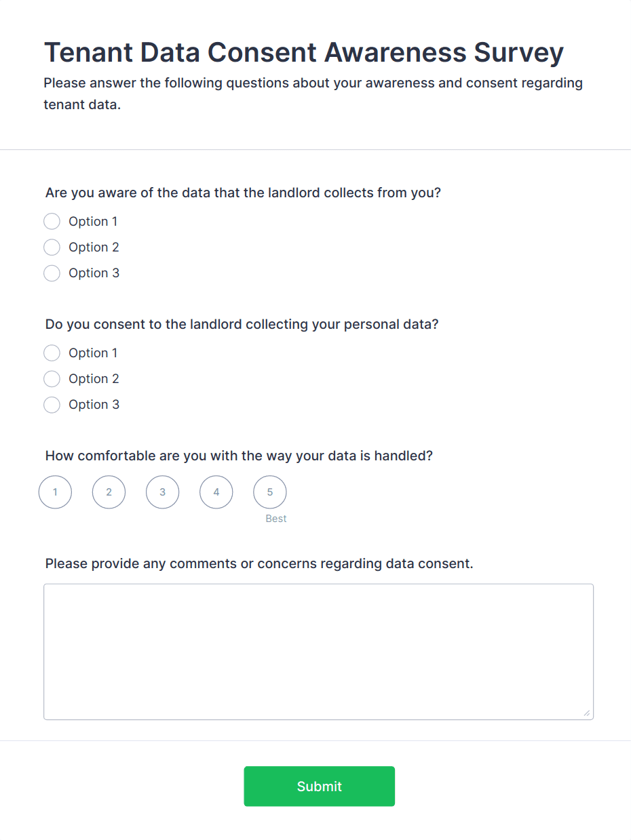Click the textarea resize handle corner
The image size is (631, 840).
[x=587, y=713]
